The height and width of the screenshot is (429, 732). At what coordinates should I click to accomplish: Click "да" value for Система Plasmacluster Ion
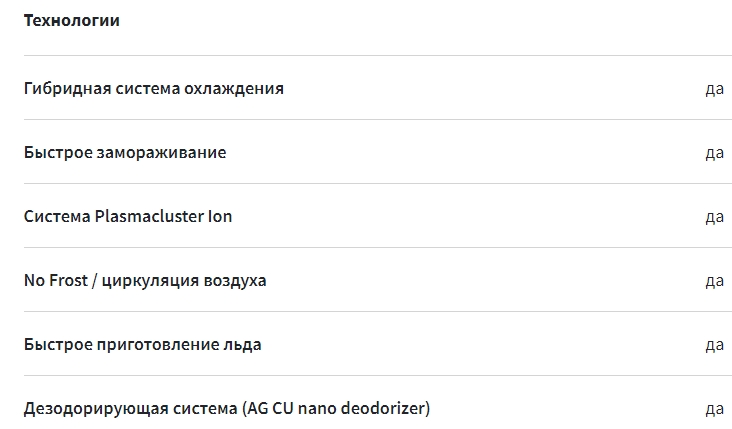click(x=714, y=217)
